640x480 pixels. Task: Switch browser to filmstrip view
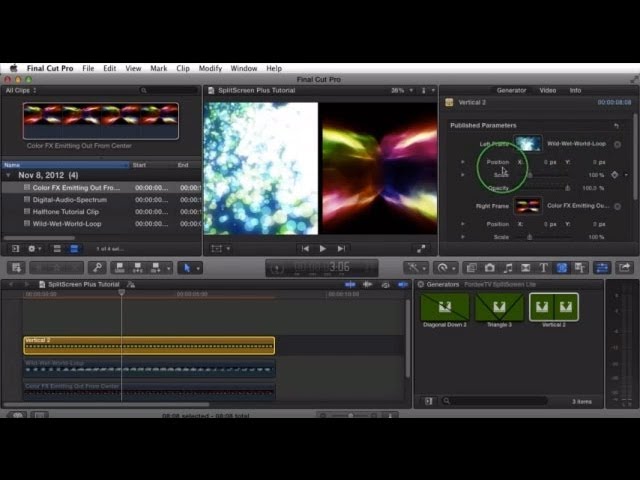point(57,249)
